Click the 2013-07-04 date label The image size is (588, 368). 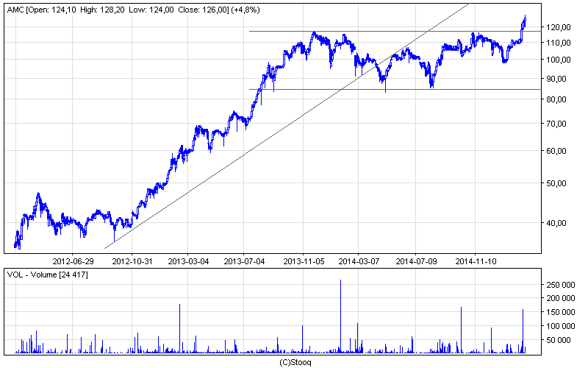244,261
